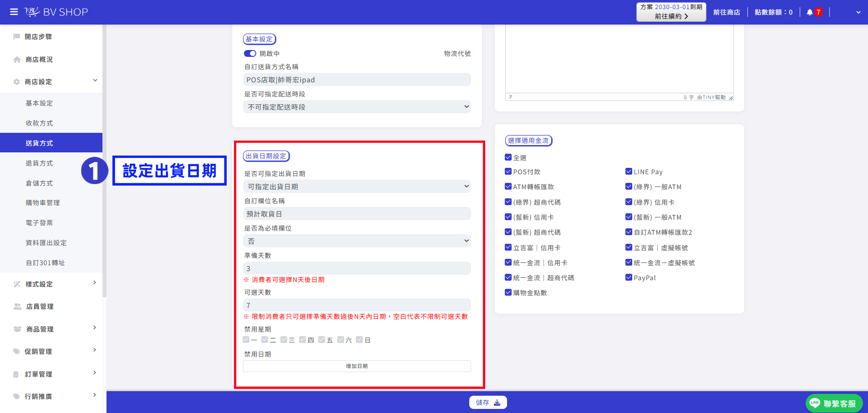The height and width of the screenshot is (413, 868).
Task: Click the wand icon beside 樣式設定
Action: pyautogui.click(x=17, y=284)
